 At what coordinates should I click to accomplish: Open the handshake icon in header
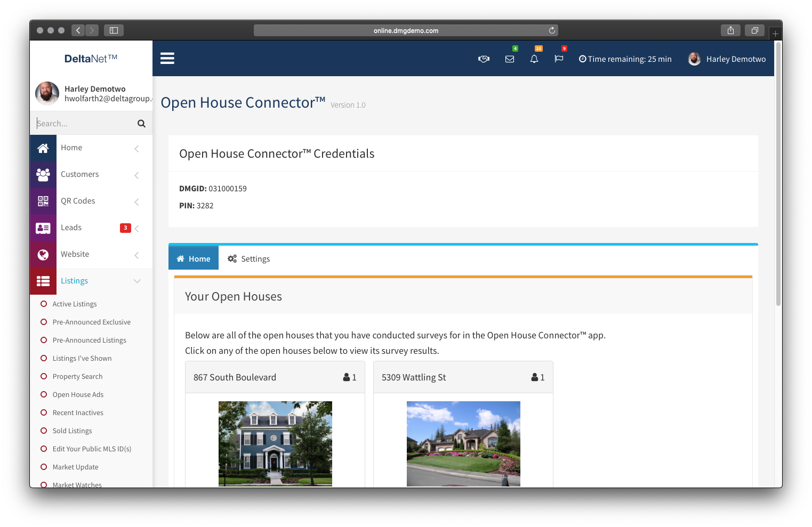coord(484,59)
